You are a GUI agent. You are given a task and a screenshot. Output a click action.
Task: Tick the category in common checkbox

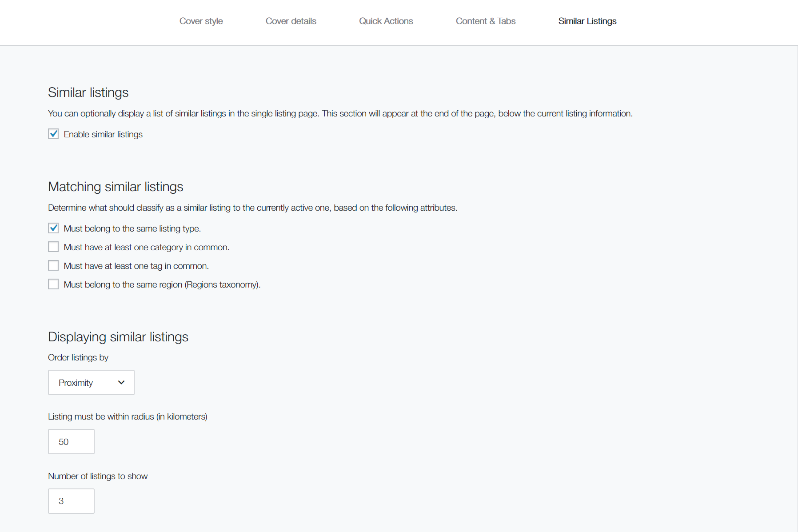coord(53,247)
